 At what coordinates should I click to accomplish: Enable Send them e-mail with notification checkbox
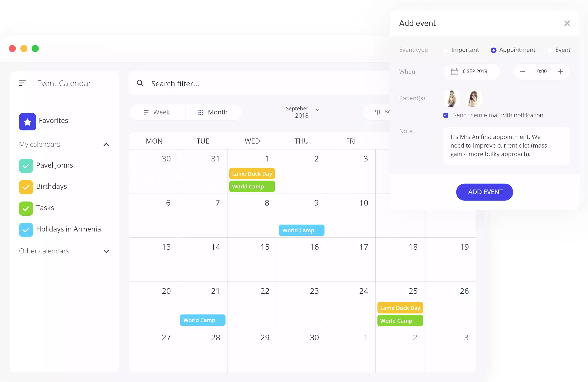[446, 115]
